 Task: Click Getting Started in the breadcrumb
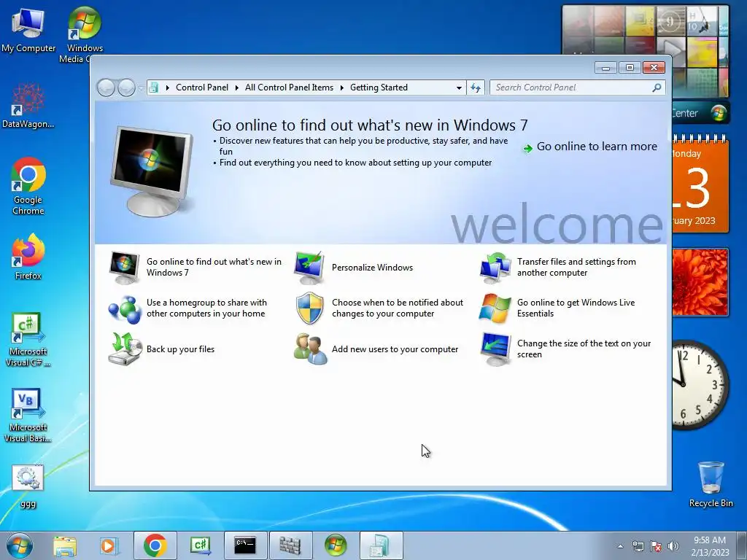click(x=379, y=87)
